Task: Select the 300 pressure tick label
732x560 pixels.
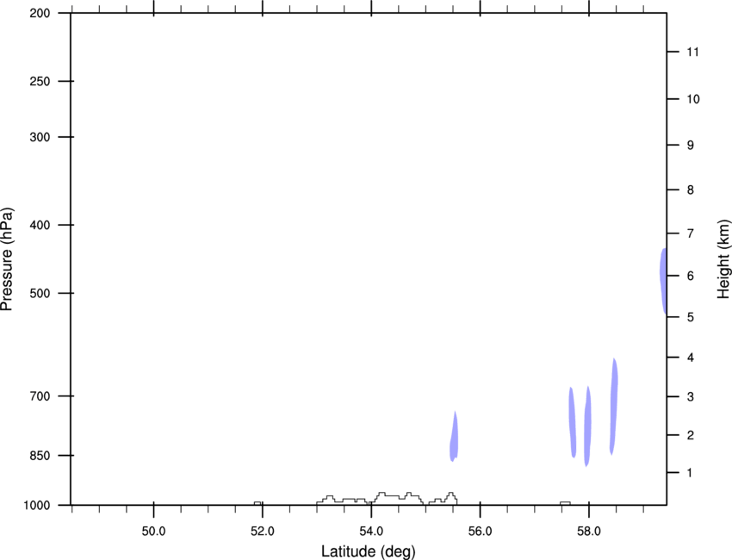Action: pyautogui.click(x=40, y=137)
